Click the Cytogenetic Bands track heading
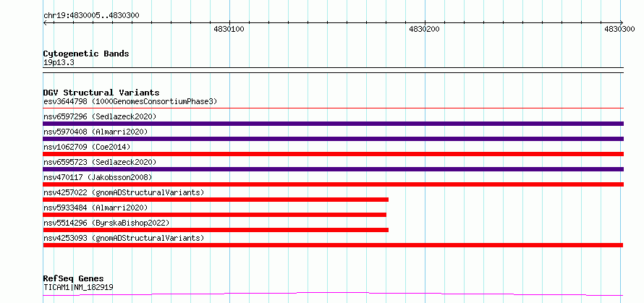644x303 pixels. pyautogui.click(x=86, y=54)
